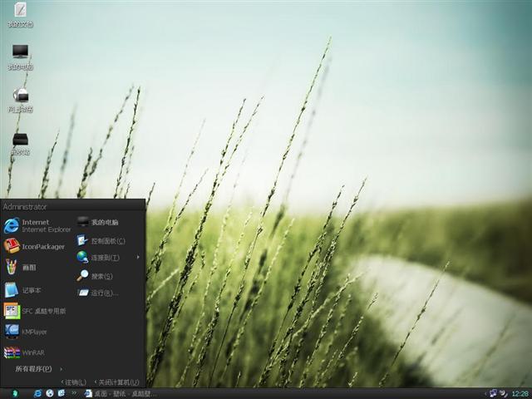Select the 我的电脑 desktop shortcut

point(20,57)
